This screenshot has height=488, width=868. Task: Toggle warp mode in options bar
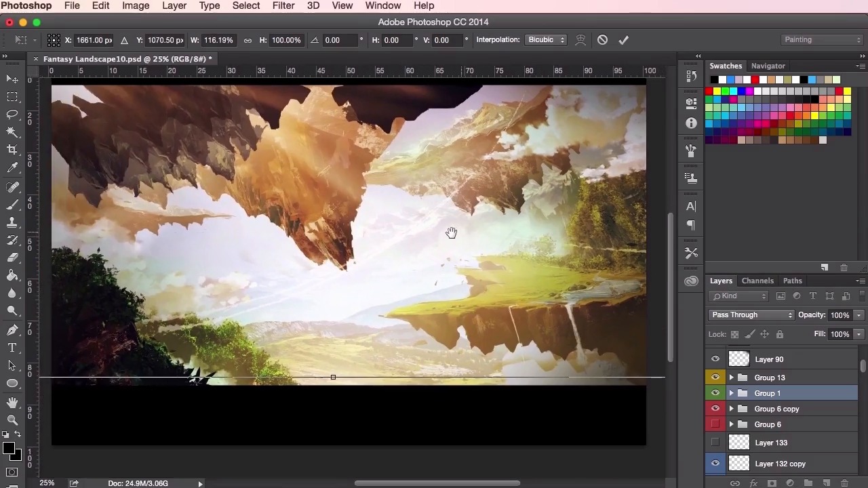point(580,40)
